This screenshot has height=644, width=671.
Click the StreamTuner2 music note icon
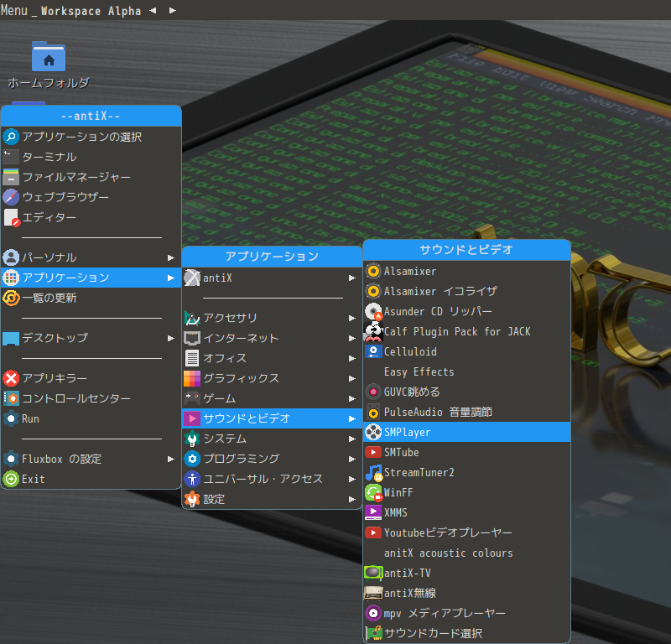pyautogui.click(x=373, y=472)
